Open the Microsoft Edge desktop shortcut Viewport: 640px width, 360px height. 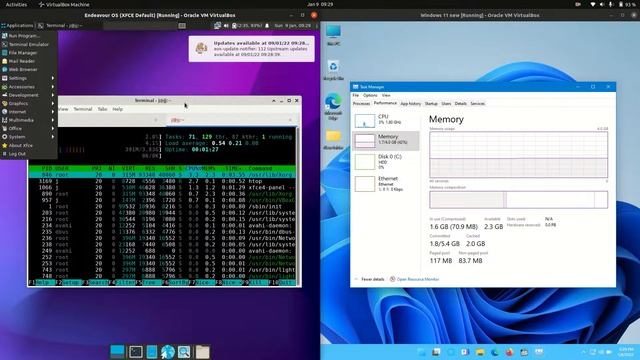point(333,107)
